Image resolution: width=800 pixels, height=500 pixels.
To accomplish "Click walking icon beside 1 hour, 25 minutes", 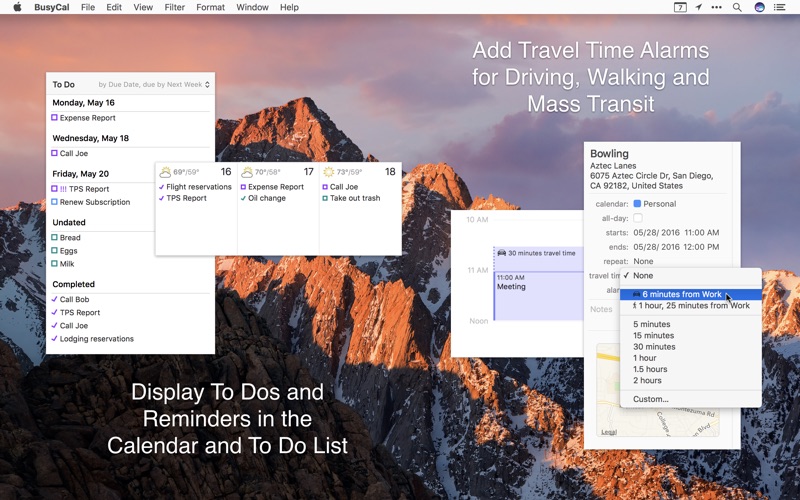I will 635,306.
